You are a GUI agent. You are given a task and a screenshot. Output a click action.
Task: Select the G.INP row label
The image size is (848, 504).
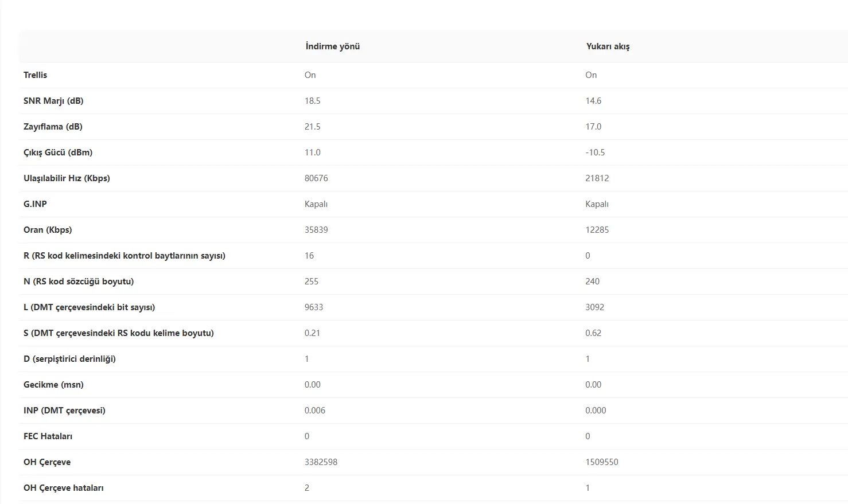pyautogui.click(x=35, y=204)
